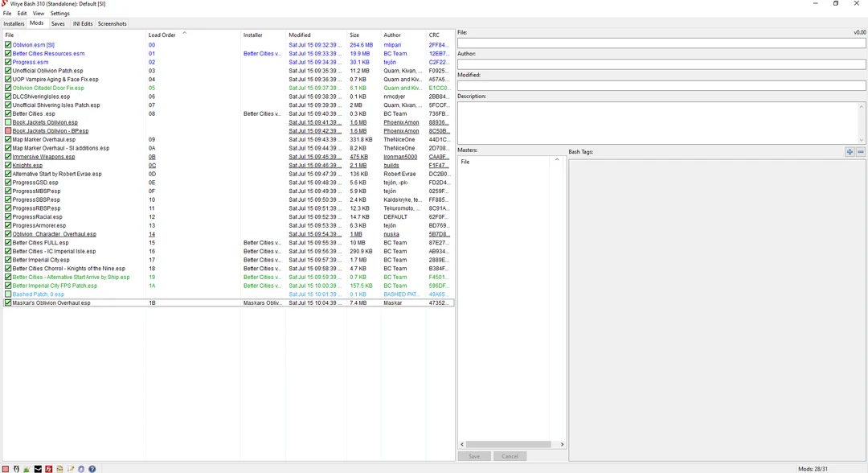Switch to the Installers tab
The width and height of the screenshot is (868, 473).
click(14, 23)
